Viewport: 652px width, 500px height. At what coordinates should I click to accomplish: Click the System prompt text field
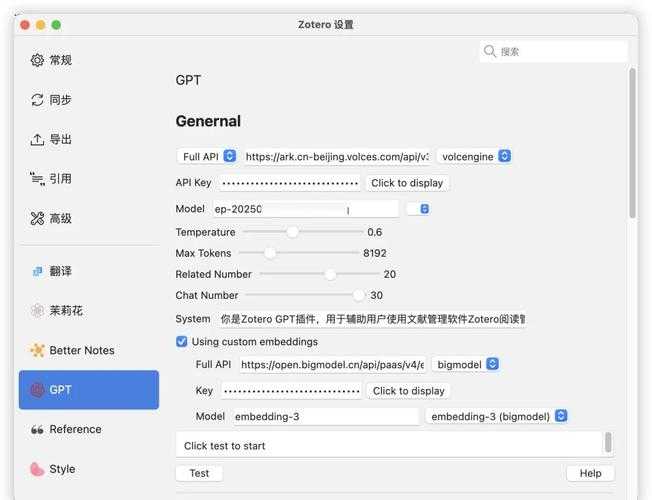point(371,319)
